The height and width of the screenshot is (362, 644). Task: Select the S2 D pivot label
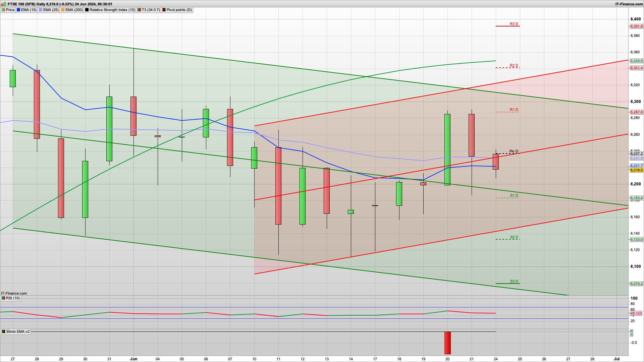(x=514, y=237)
